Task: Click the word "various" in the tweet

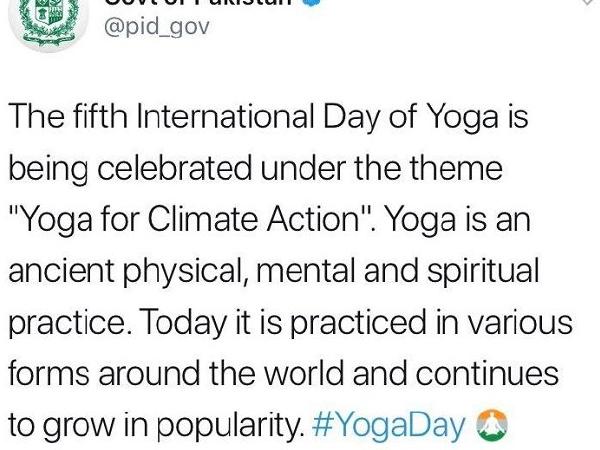Action: [520, 323]
